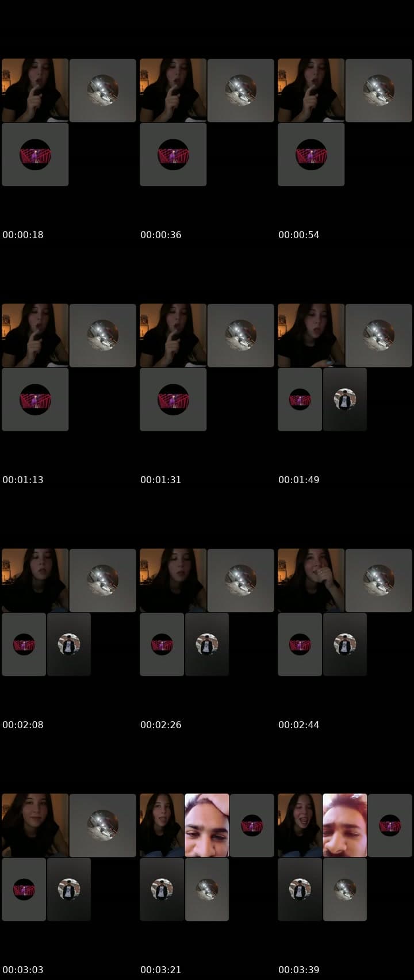Screen dimensions: 414x980
Task: Choose the red laser avatar in frame 00:03:39
Action: click(x=390, y=825)
